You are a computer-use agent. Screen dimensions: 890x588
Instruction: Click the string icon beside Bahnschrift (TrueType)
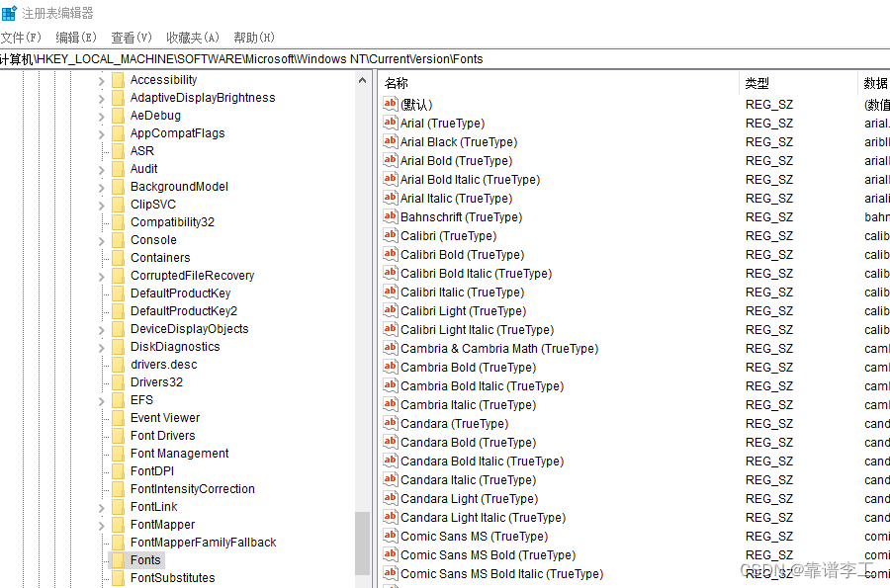click(x=390, y=216)
